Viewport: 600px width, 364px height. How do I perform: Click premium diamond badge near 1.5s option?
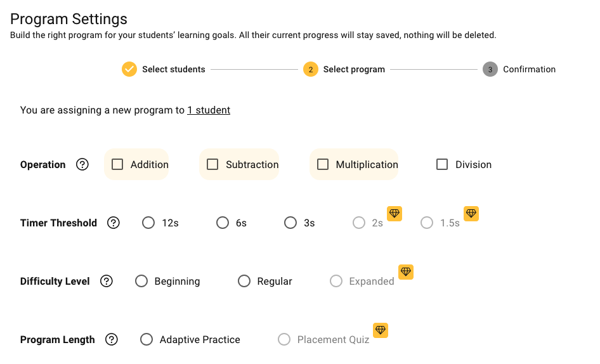pyautogui.click(x=471, y=214)
